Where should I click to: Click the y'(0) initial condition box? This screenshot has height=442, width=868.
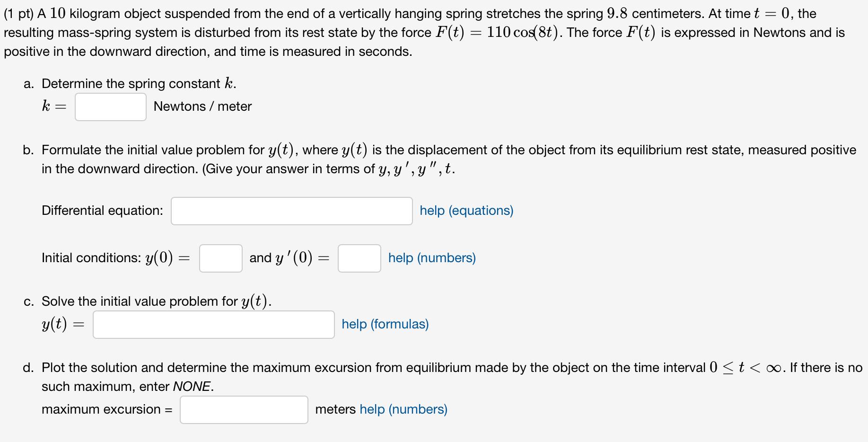click(x=359, y=258)
